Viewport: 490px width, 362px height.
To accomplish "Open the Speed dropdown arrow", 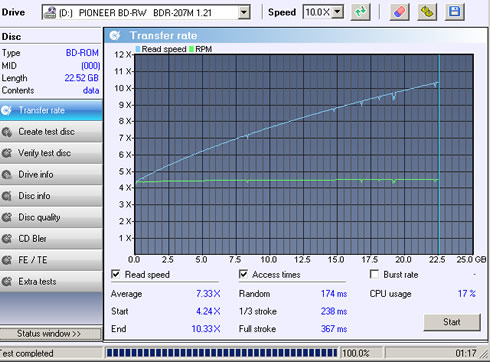I will click(338, 12).
